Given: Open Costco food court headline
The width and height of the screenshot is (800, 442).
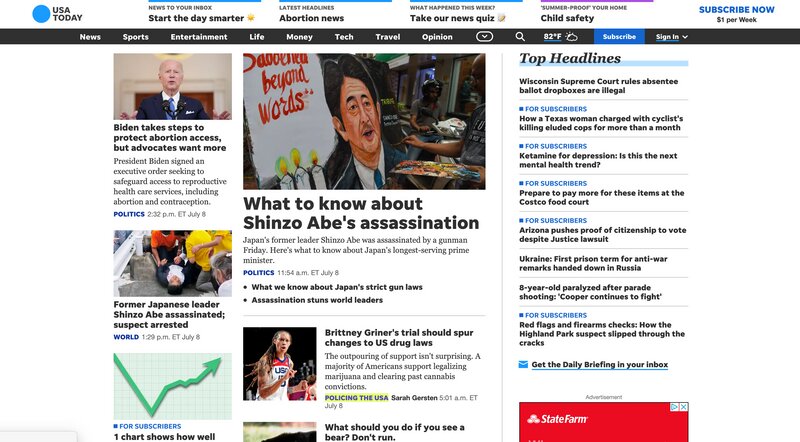Looking at the screenshot, I should [602, 198].
